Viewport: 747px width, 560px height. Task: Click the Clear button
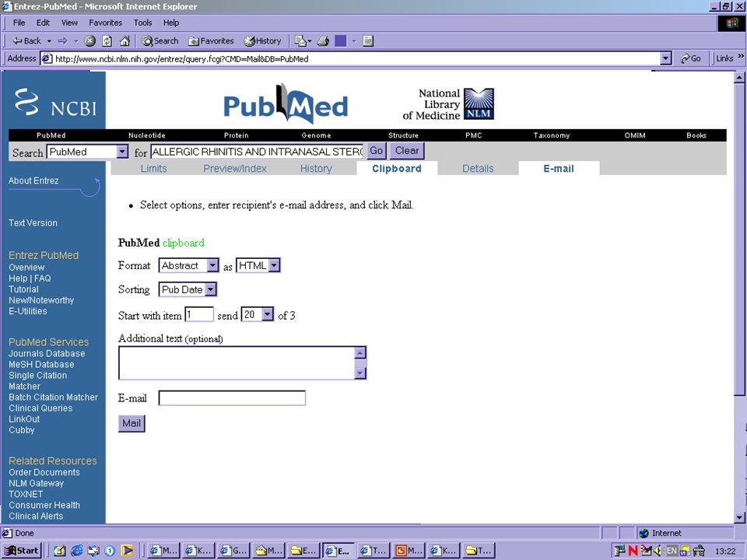point(407,151)
